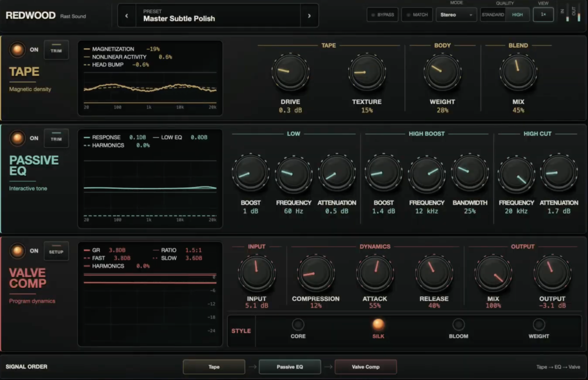Select the CORE compressor style
Screen dimensions: 588x380
pyautogui.click(x=298, y=325)
